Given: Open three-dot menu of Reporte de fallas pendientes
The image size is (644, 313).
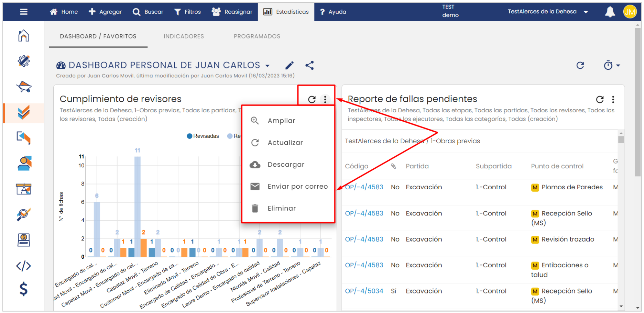Looking at the screenshot, I should 613,100.
